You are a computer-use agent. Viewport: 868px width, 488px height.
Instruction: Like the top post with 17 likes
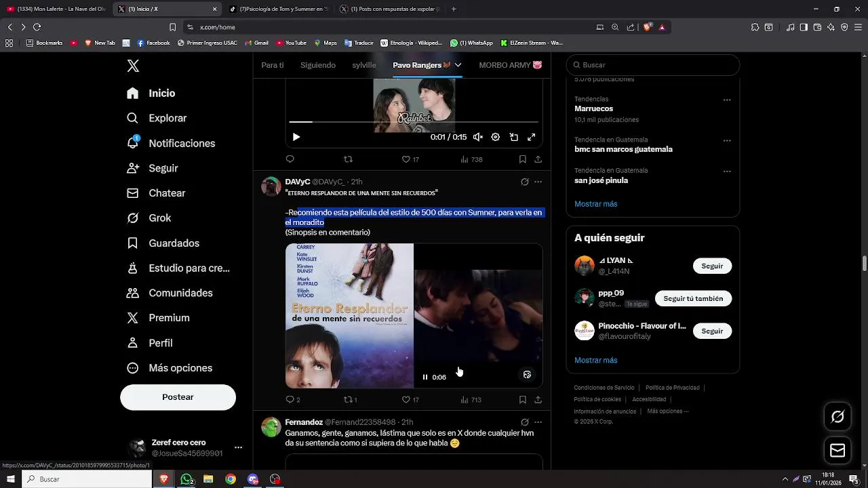(x=410, y=159)
